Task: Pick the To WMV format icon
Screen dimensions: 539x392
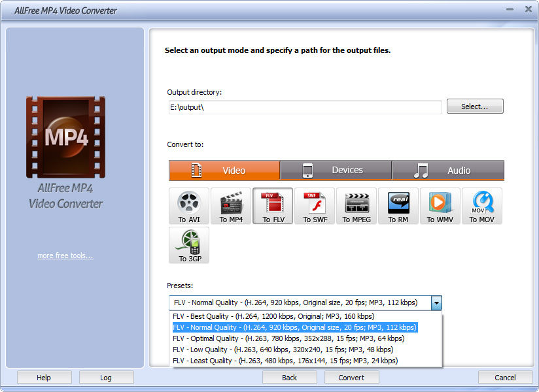Action: (440, 206)
